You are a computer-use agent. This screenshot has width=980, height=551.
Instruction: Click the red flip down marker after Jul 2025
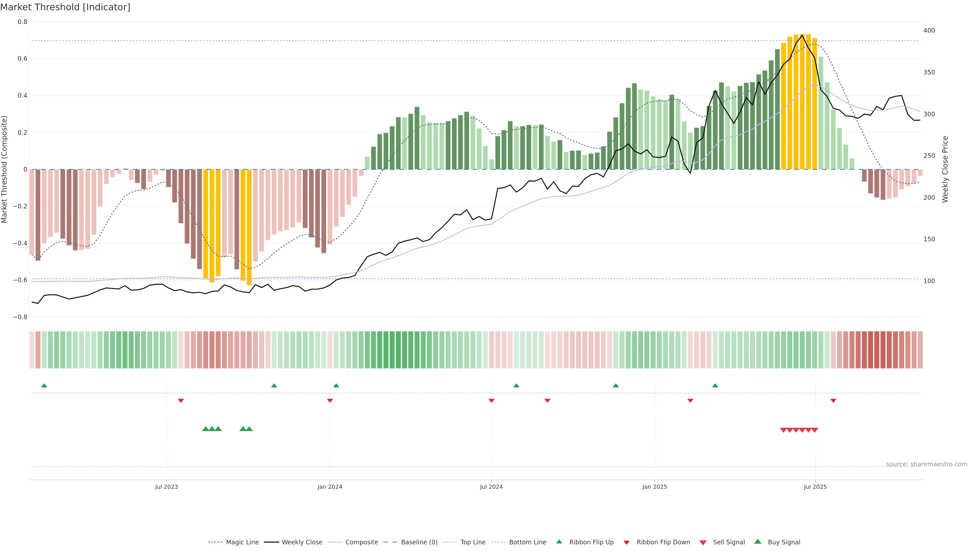click(x=833, y=401)
